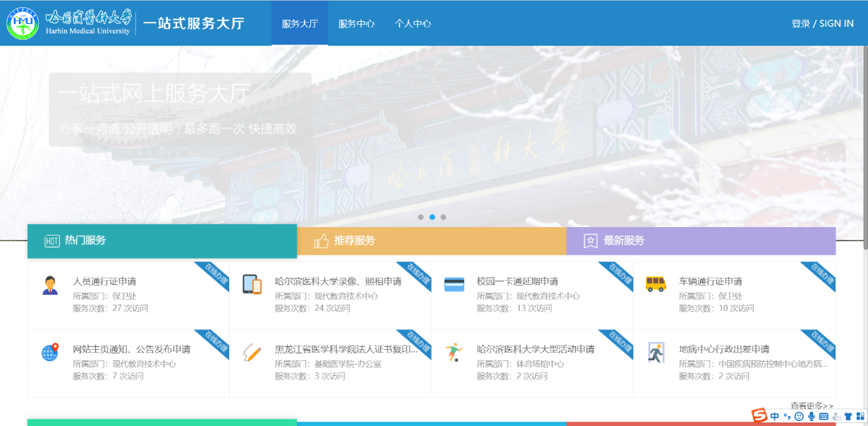This screenshot has height=426, width=868.
Task: Click the globe icon for 网站主页通知
Action: pyautogui.click(x=49, y=353)
